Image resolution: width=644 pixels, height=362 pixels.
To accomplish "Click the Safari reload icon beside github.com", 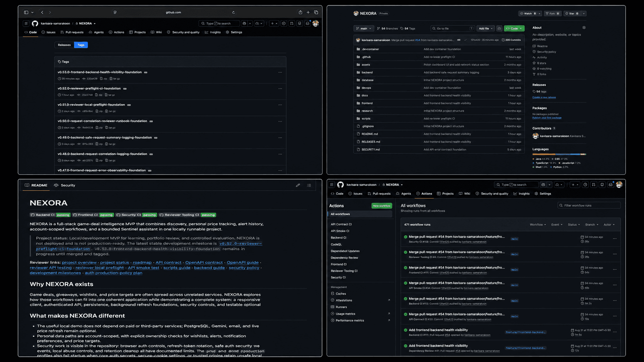I will 233,12.
